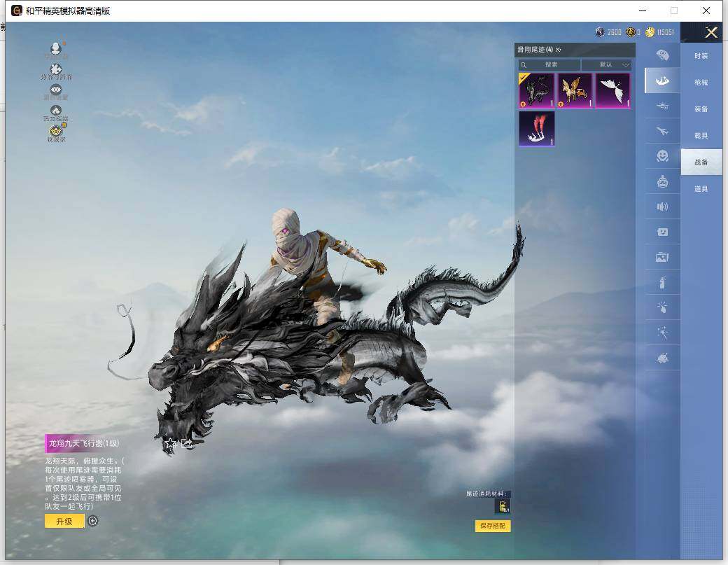The image size is (728, 565).
Task: Open the 收藏家 collector badge icon
Action: 56,131
